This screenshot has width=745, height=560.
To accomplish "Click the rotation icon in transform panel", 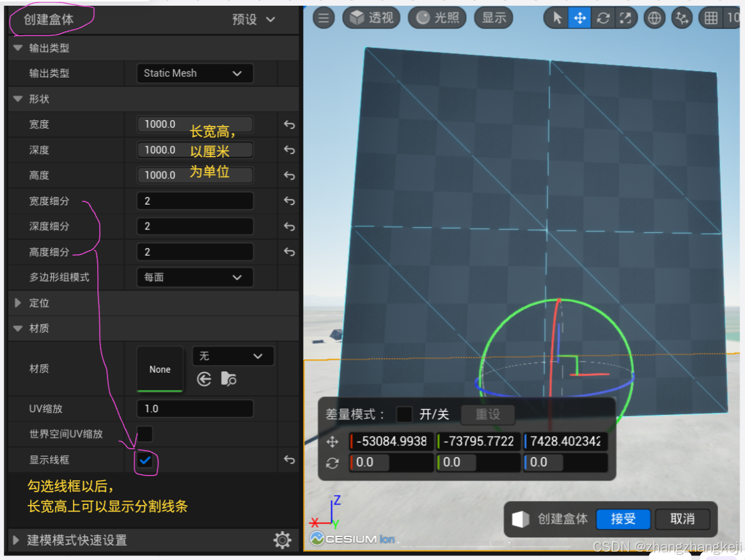I will [x=332, y=463].
